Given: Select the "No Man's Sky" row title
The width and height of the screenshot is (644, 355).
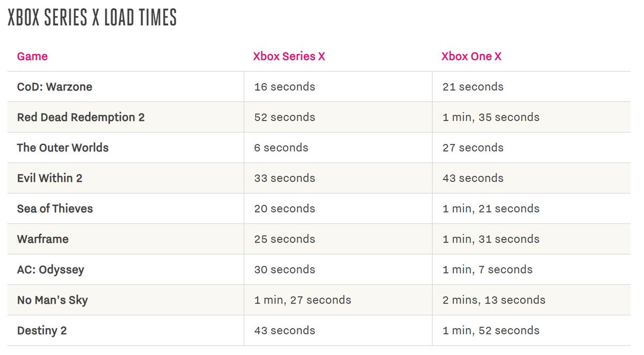Looking at the screenshot, I should pyautogui.click(x=53, y=300).
